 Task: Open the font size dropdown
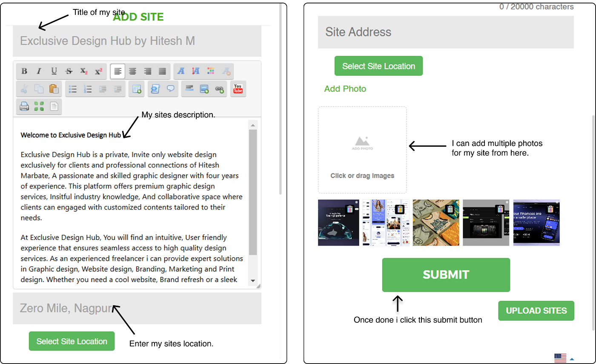pyautogui.click(x=196, y=71)
